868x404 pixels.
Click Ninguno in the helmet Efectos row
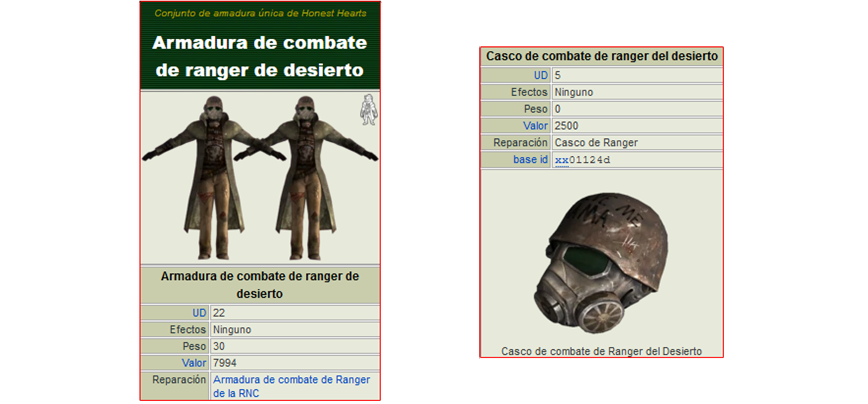coord(574,92)
